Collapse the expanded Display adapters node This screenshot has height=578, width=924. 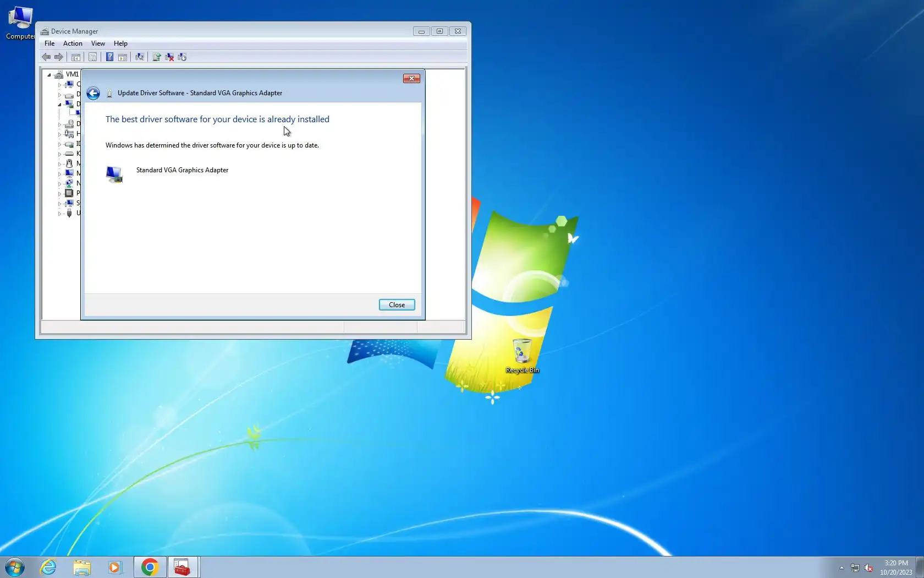[59, 104]
